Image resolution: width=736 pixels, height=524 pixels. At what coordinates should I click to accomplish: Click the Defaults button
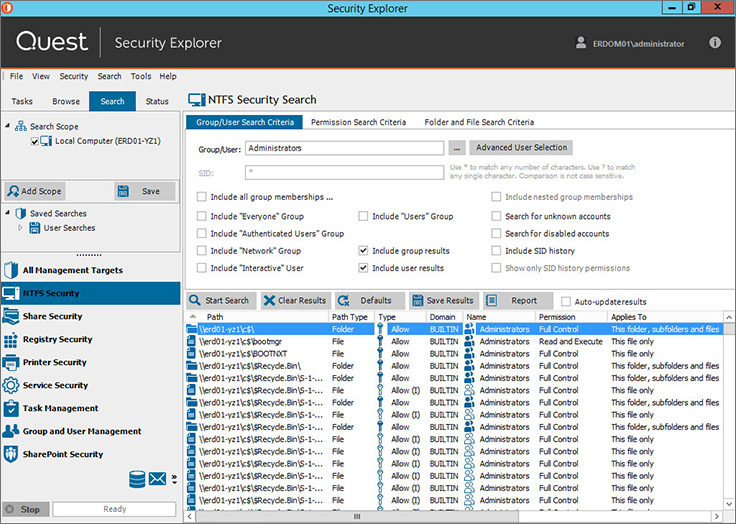coord(370,301)
